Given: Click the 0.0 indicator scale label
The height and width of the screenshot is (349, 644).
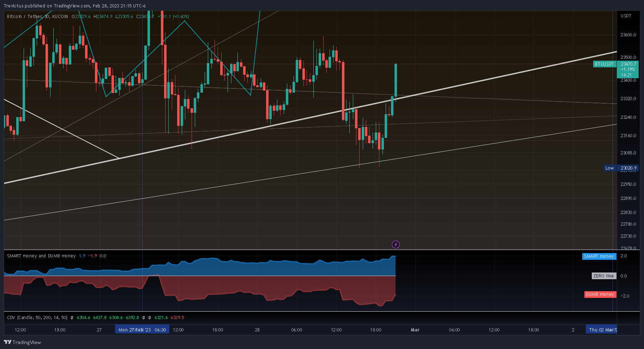Looking at the screenshot, I should pyautogui.click(x=624, y=276).
